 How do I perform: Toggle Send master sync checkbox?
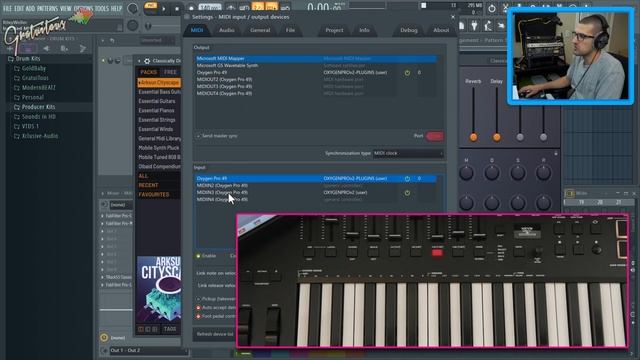[198, 136]
